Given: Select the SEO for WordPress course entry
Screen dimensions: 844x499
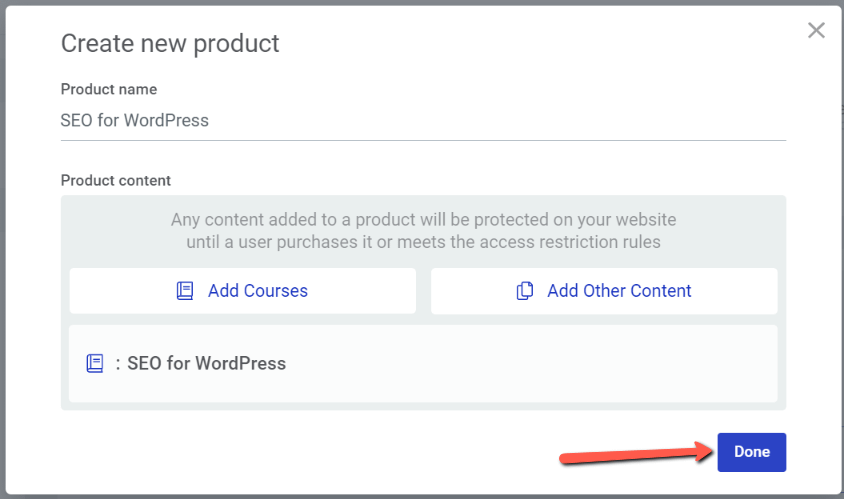Looking at the screenshot, I should 206,364.
